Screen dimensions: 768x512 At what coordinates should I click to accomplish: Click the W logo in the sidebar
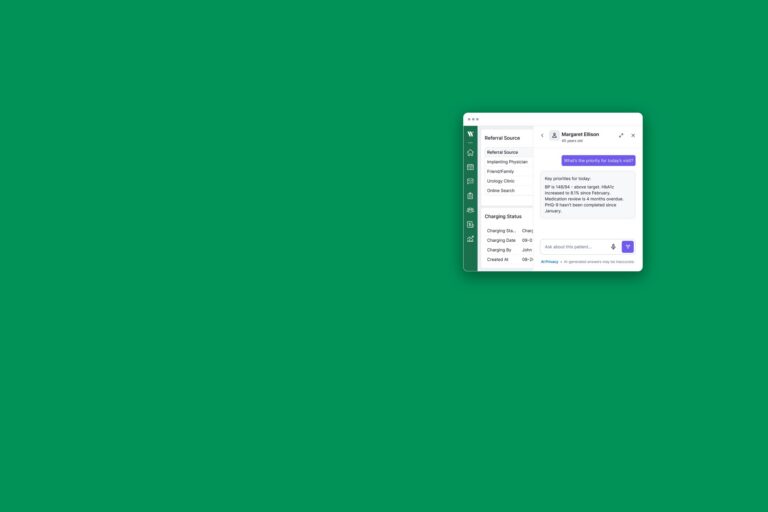[470, 134]
